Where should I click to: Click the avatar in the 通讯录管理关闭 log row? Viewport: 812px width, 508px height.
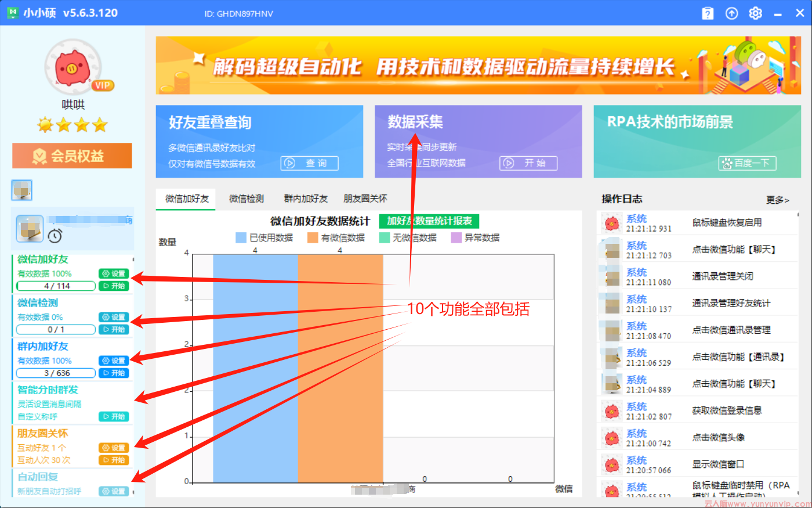611,276
